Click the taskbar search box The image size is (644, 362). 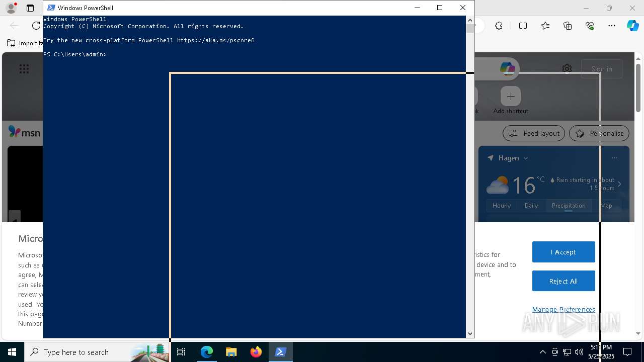[97, 352]
